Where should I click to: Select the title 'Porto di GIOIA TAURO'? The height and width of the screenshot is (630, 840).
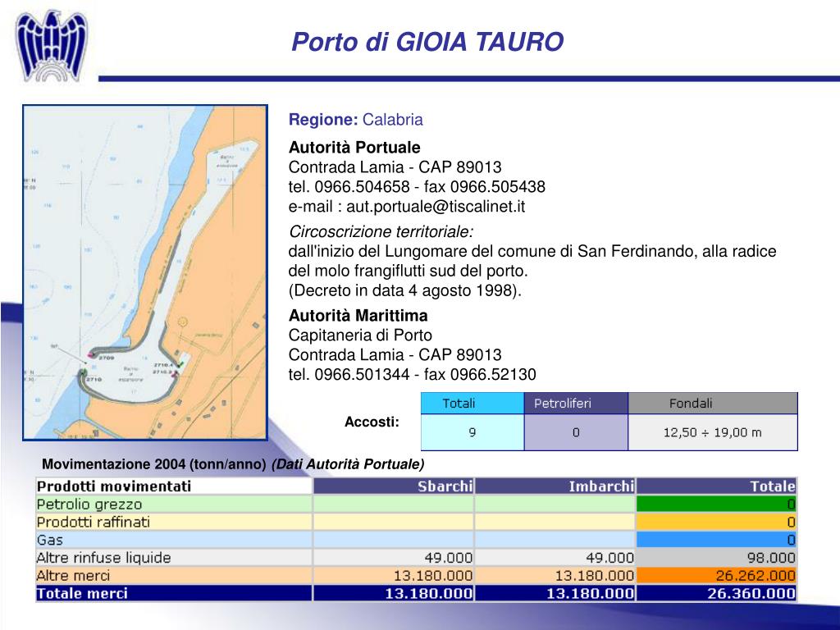click(x=427, y=42)
